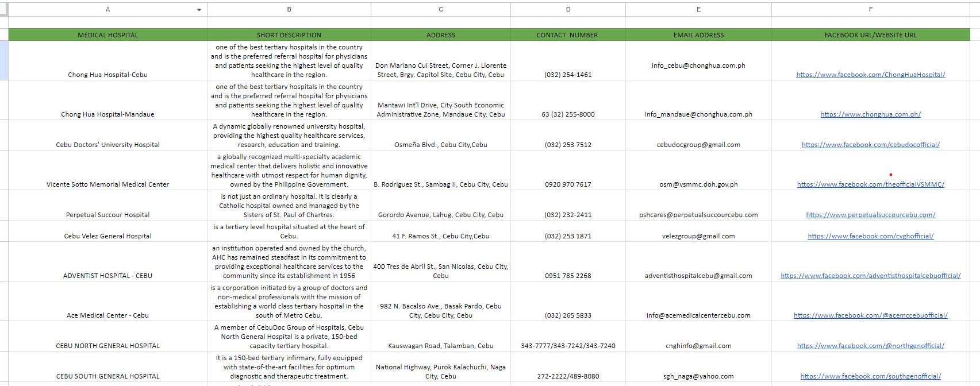Select CEBU SOUTH GENERAL HOSPITAL cell

coord(108,367)
